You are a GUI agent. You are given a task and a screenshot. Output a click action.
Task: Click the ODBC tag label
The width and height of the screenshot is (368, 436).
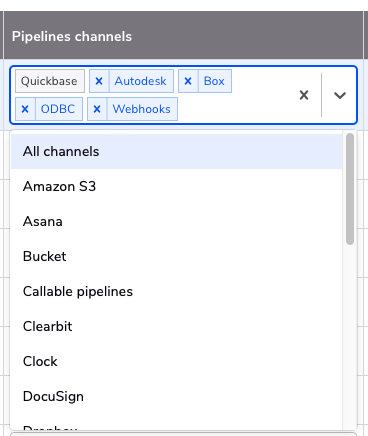[58, 109]
